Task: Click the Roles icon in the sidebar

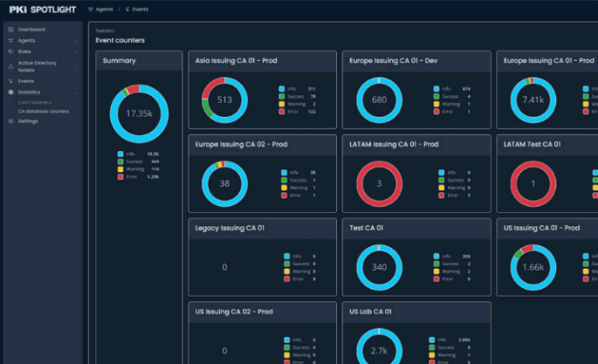Action: click(10, 52)
